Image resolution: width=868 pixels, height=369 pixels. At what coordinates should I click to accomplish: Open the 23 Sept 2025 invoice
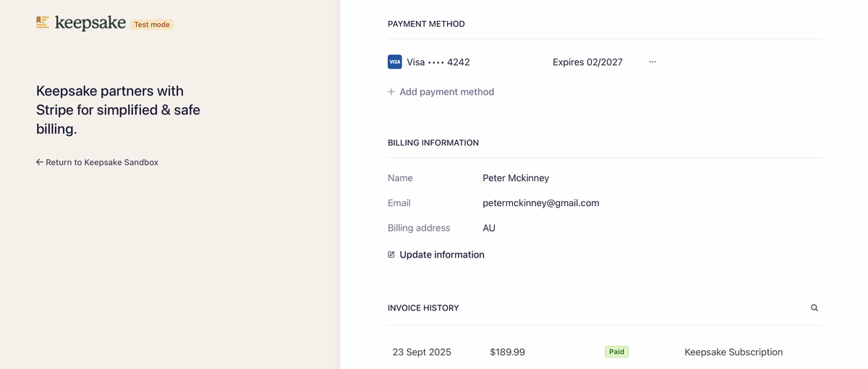tap(422, 352)
